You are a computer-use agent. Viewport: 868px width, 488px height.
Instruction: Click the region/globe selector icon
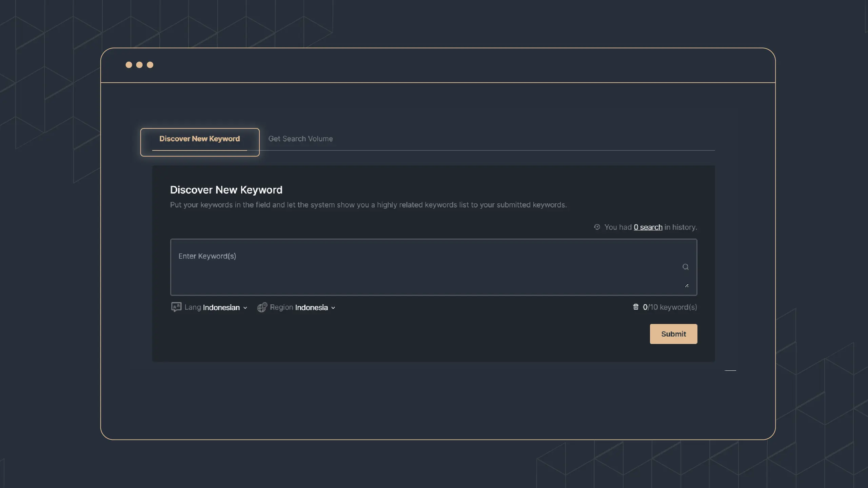click(261, 307)
